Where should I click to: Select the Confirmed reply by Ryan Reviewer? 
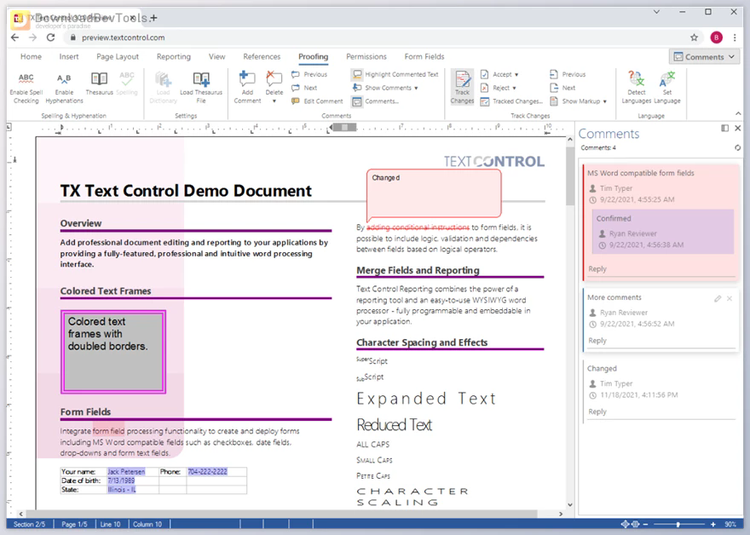663,231
